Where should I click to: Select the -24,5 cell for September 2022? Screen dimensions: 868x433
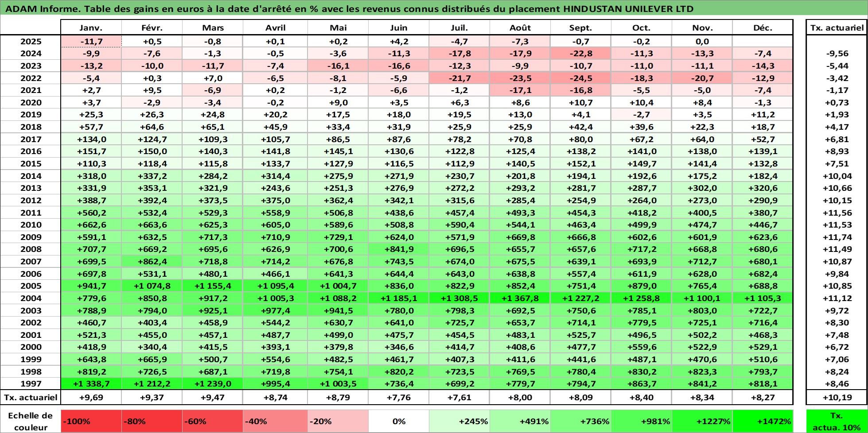coord(581,78)
